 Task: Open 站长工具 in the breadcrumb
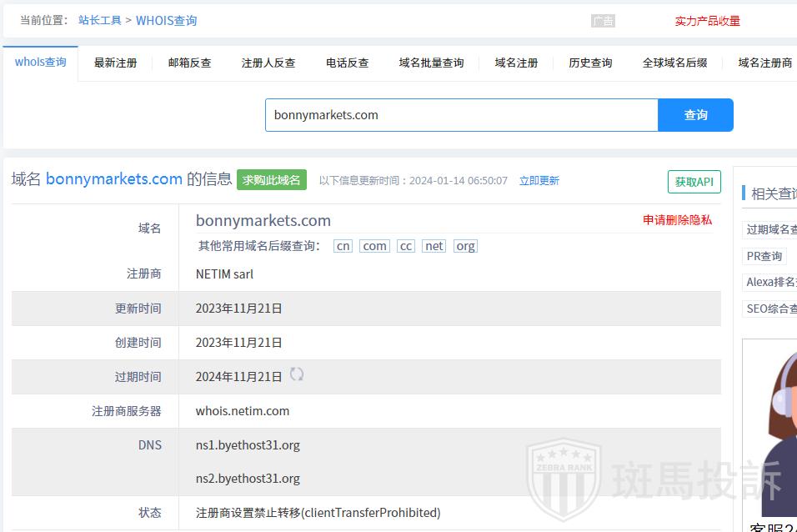[x=99, y=21]
